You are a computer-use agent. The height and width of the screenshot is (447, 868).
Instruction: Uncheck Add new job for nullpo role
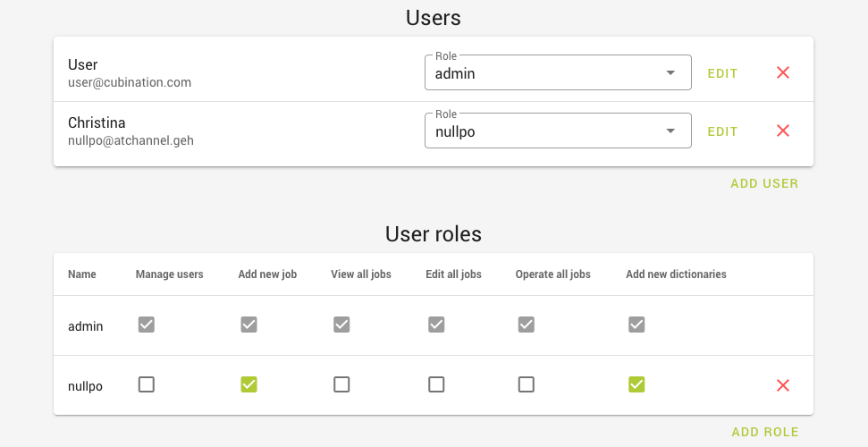click(x=249, y=384)
